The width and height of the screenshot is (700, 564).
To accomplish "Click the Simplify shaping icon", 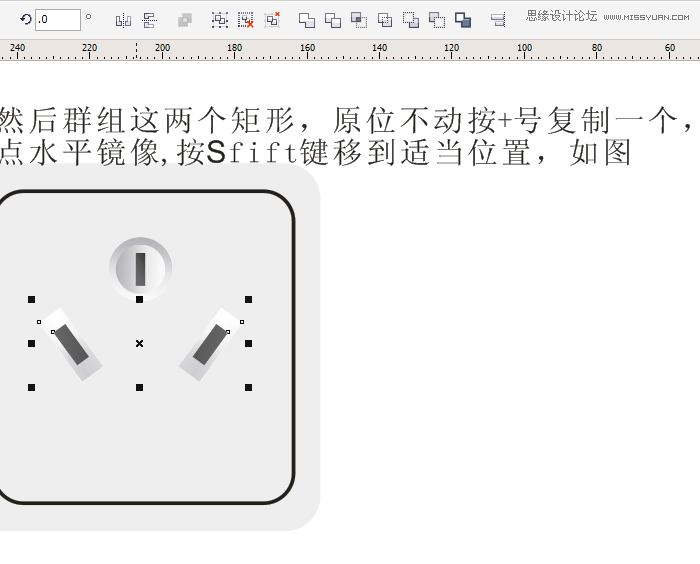I will 385,20.
